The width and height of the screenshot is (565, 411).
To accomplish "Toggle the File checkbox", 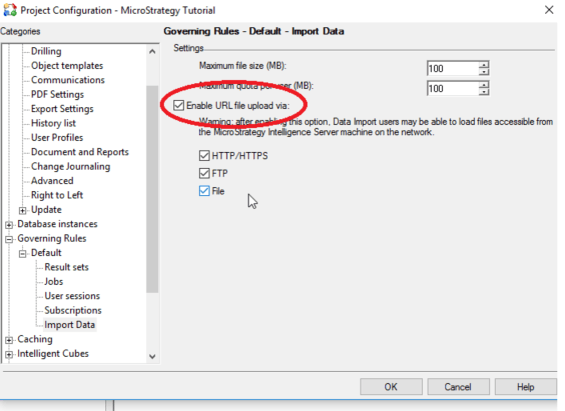I will coord(204,191).
